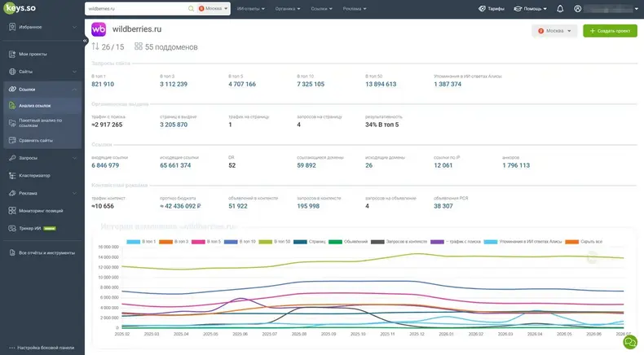Toggle Страниц series in chart legend
Image resolution: width=644 pixels, height=355 pixels.
point(309,242)
